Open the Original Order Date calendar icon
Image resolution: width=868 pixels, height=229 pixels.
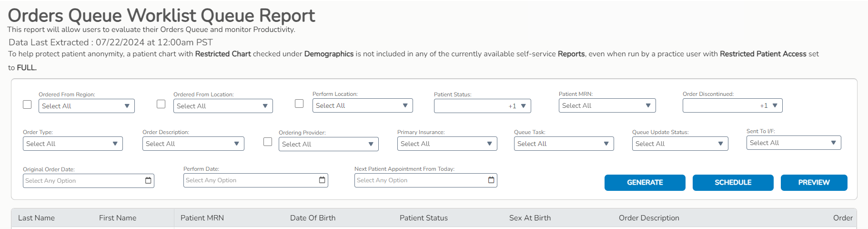[148, 180]
